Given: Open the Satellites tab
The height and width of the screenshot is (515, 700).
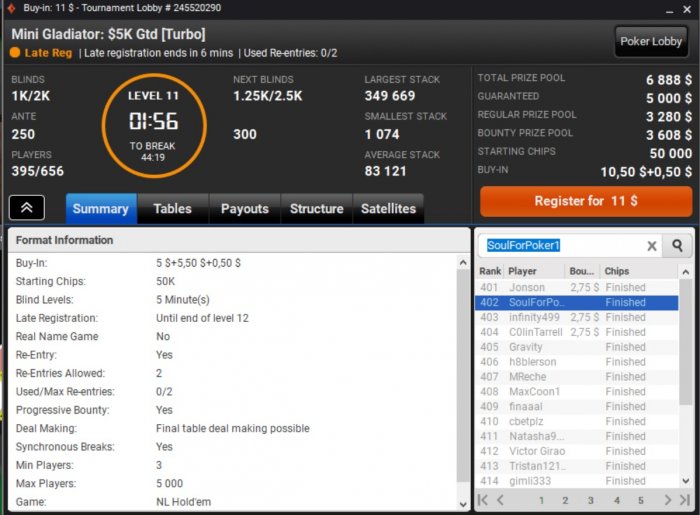Looking at the screenshot, I should click(388, 208).
